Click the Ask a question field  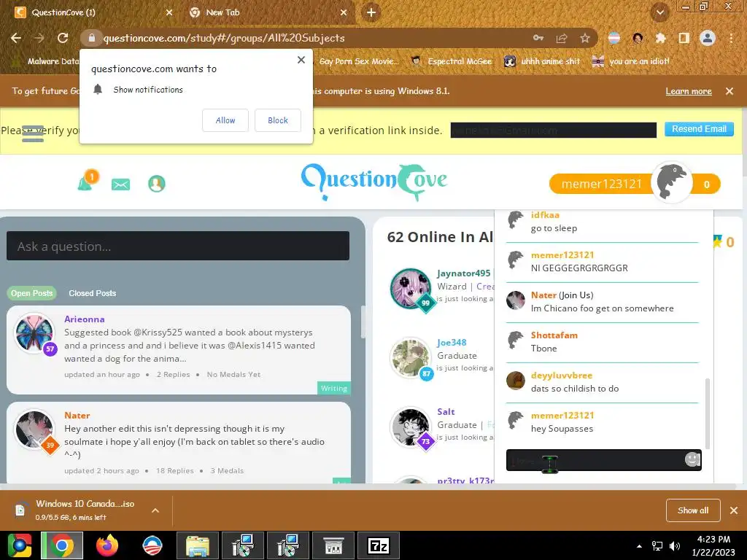[178, 246]
